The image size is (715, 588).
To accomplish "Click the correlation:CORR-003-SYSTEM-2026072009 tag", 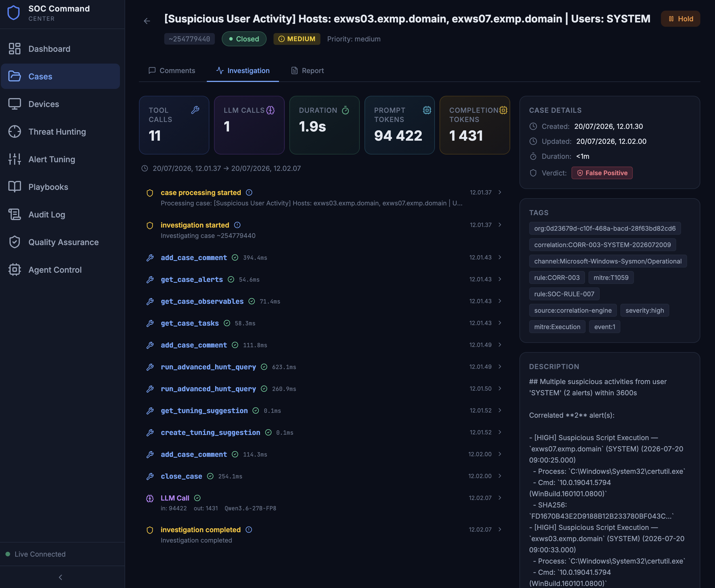I will [x=602, y=245].
